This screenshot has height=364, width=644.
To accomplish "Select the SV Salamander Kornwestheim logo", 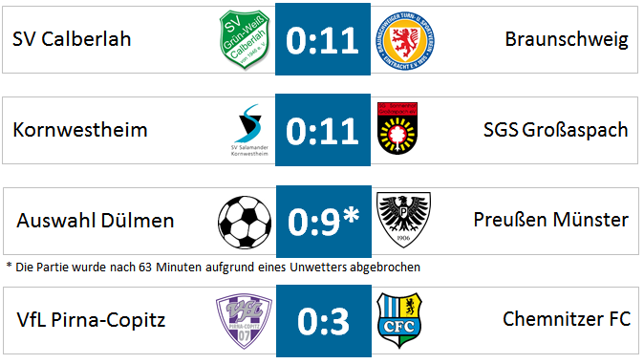I will [249, 130].
